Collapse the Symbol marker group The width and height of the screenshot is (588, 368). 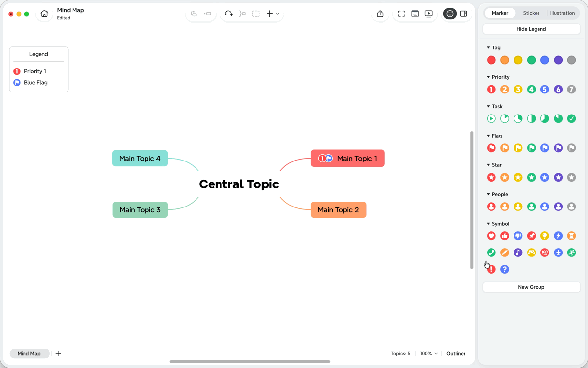(x=488, y=224)
